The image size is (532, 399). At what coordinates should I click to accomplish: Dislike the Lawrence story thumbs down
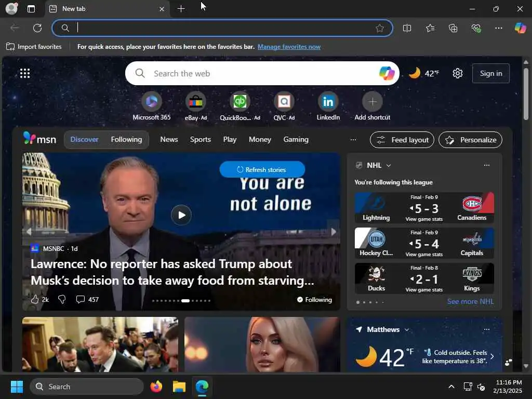point(62,299)
